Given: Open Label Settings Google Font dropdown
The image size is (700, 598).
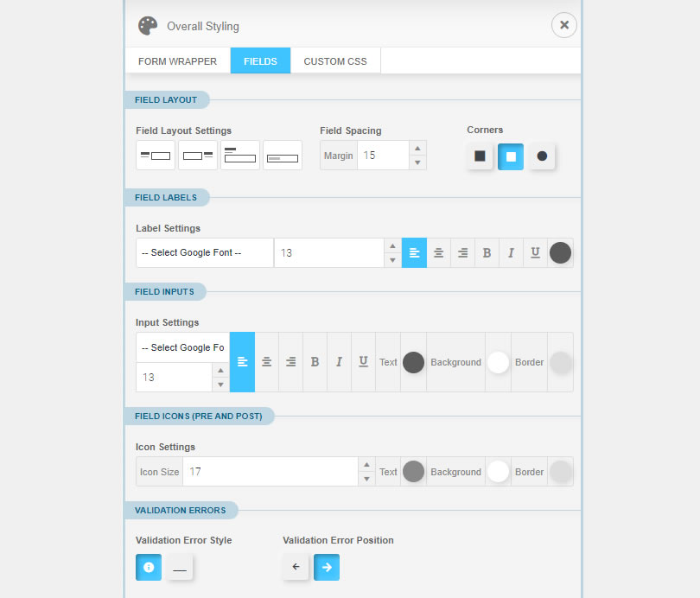Looking at the screenshot, I should (x=205, y=253).
